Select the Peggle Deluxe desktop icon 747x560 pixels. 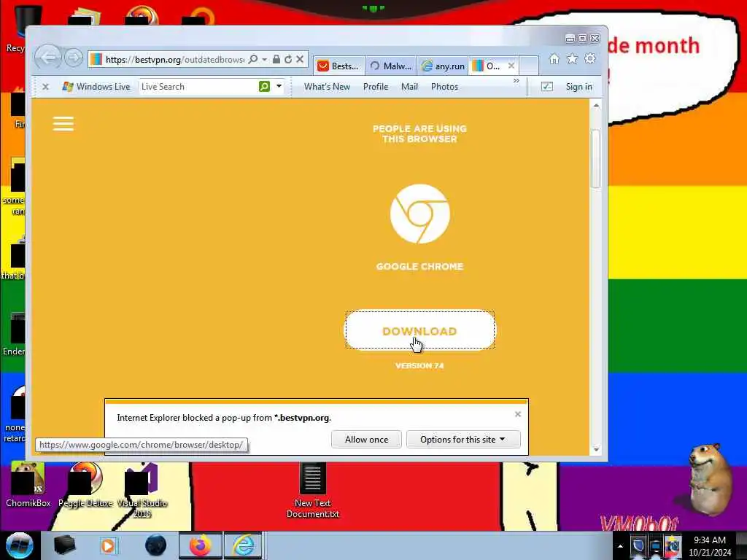click(x=85, y=484)
